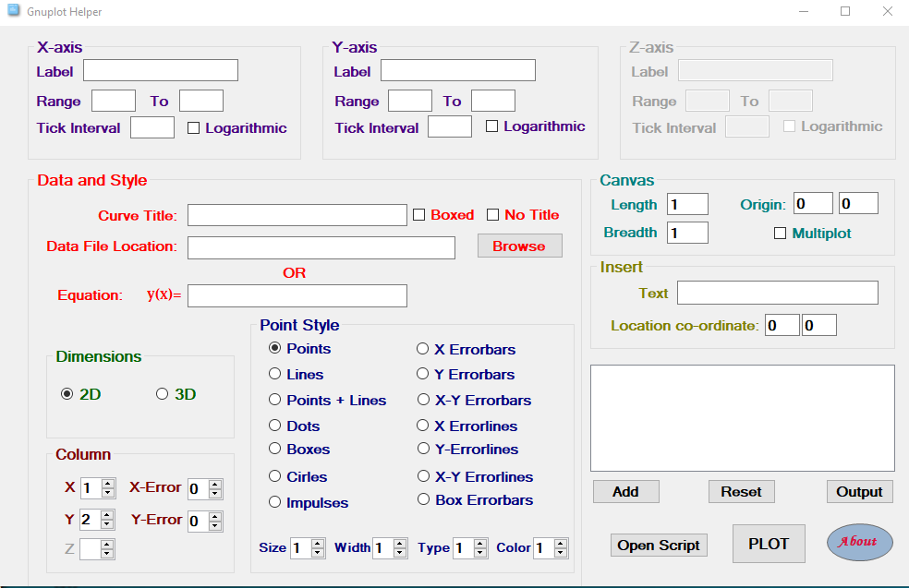Decrease the point Type spinner
909x588 pixels.
pyautogui.click(x=481, y=553)
